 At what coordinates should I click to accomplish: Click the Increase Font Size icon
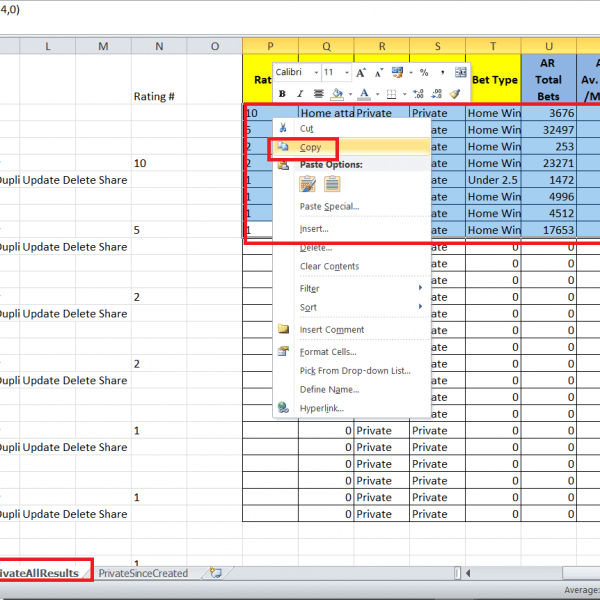point(360,72)
